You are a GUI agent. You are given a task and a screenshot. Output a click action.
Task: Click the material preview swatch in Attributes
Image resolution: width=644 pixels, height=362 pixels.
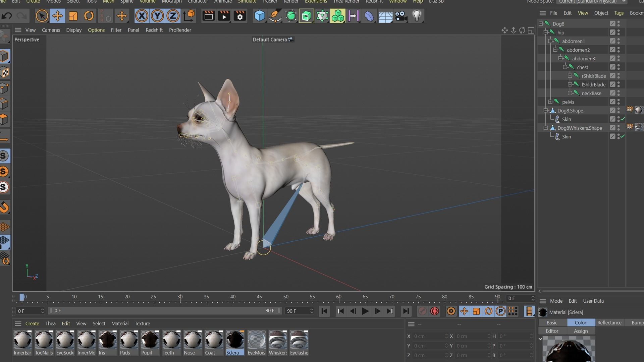click(x=569, y=349)
